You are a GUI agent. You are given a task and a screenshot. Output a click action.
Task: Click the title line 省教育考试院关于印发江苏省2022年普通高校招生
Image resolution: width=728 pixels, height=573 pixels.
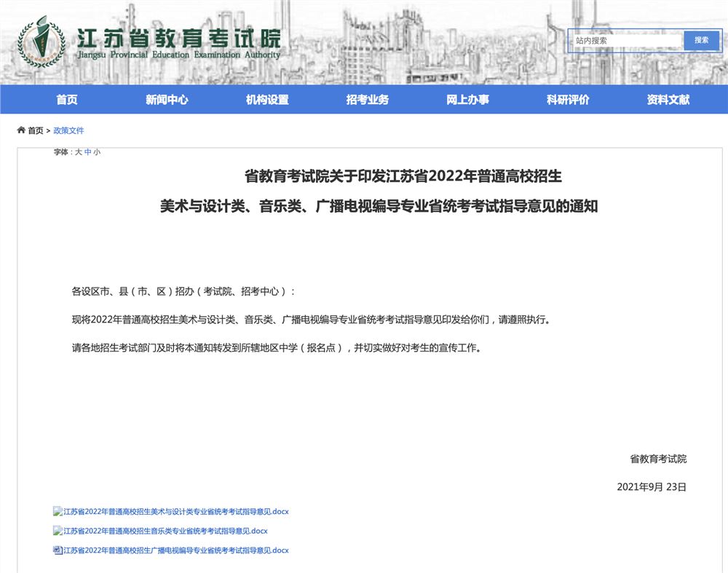click(403, 176)
